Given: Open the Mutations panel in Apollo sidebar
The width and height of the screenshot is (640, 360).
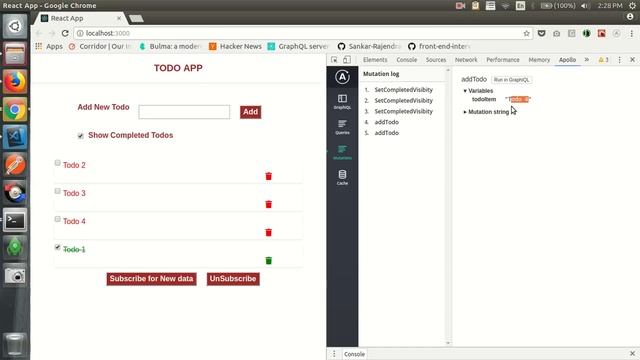Looking at the screenshot, I should click(342, 152).
